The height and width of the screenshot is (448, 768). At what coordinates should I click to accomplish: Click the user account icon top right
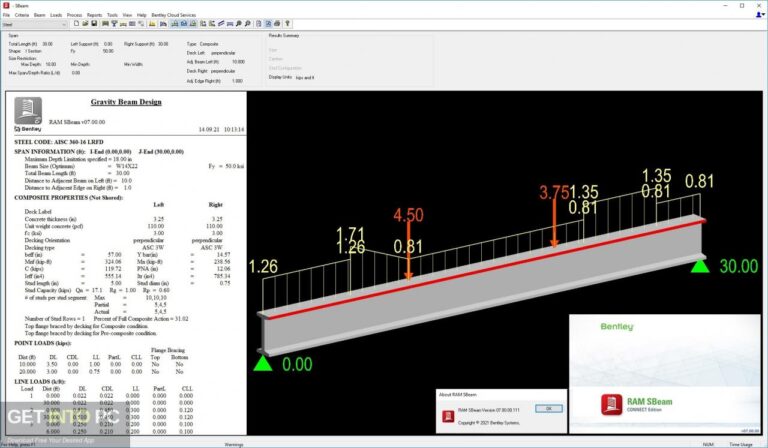coord(760,15)
